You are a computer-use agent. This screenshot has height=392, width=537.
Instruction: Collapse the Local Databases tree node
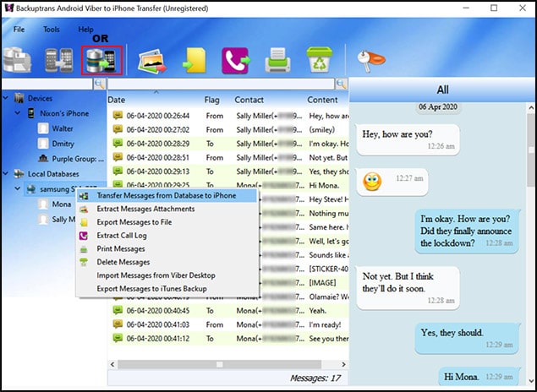pyautogui.click(x=8, y=173)
